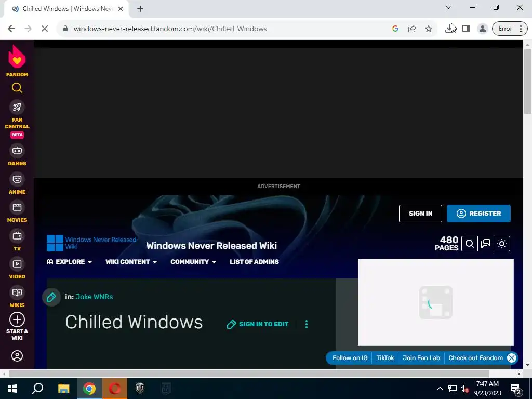Close the Follow on IG notification bar

[x=512, y=358]
